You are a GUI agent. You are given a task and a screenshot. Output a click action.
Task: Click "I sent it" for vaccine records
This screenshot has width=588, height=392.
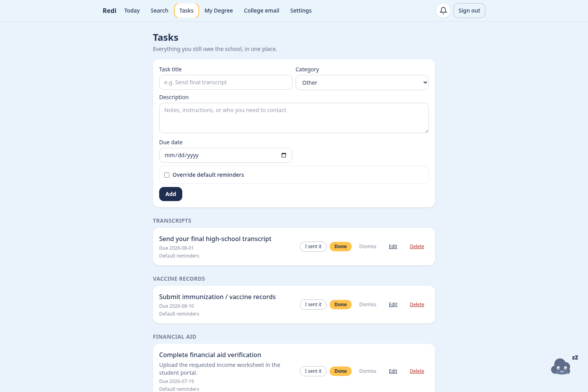coord(313,305)
